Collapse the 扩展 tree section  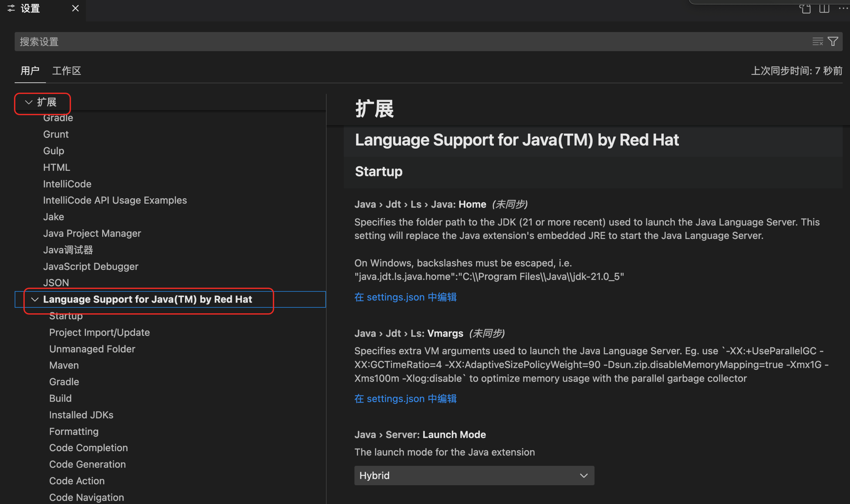(x=29, y=102)
